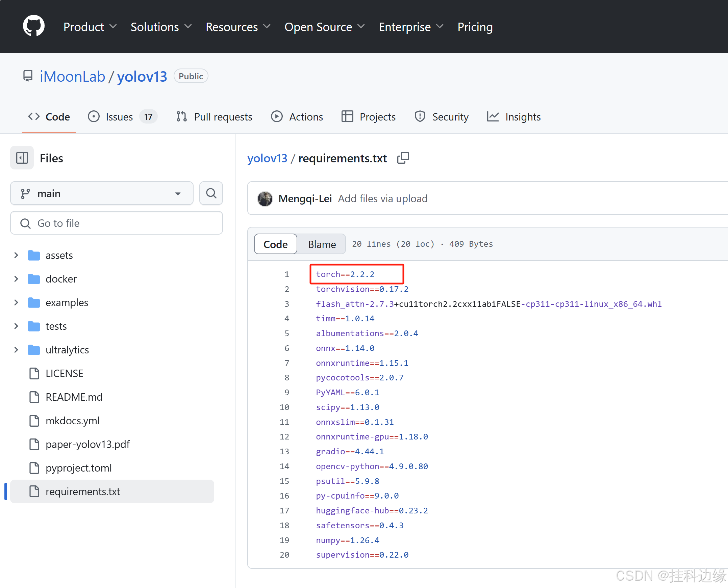
Task: Open the Solutions menu dropdown
Action: tap(161, 27)
